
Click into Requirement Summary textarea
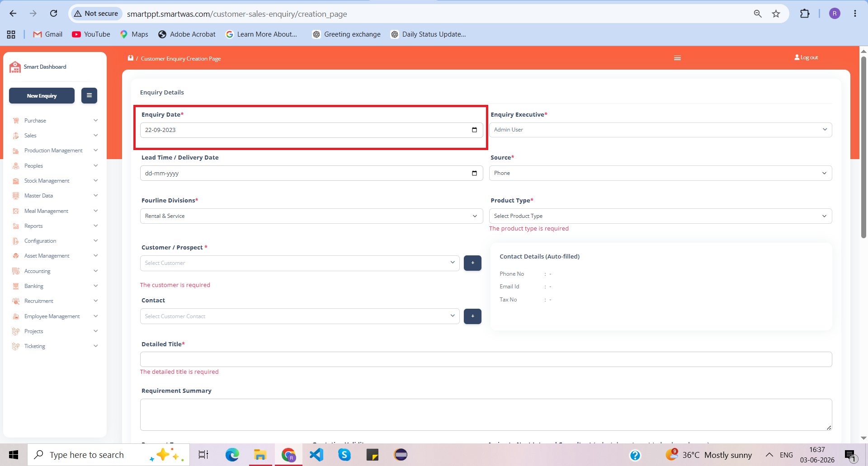coord(486,414)
